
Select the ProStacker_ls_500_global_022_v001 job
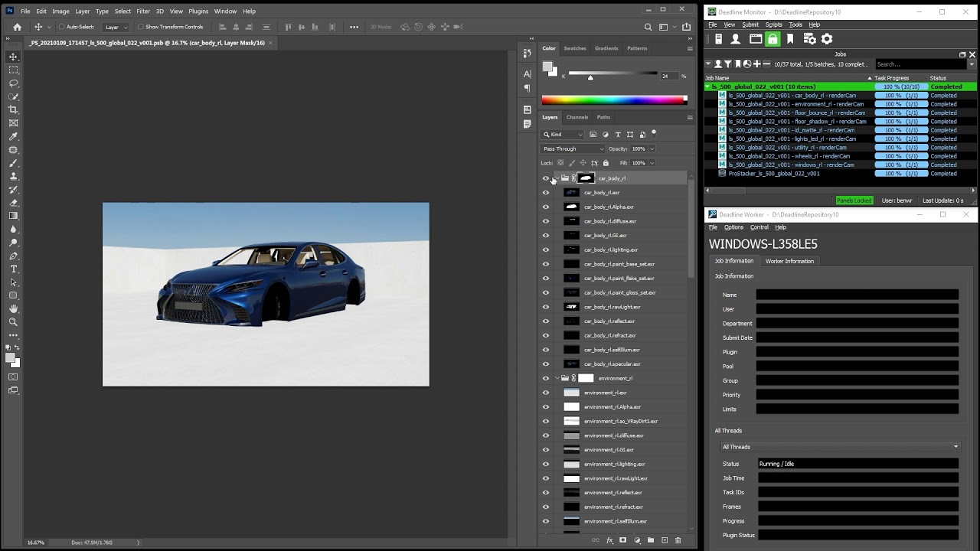coord(773,174)
